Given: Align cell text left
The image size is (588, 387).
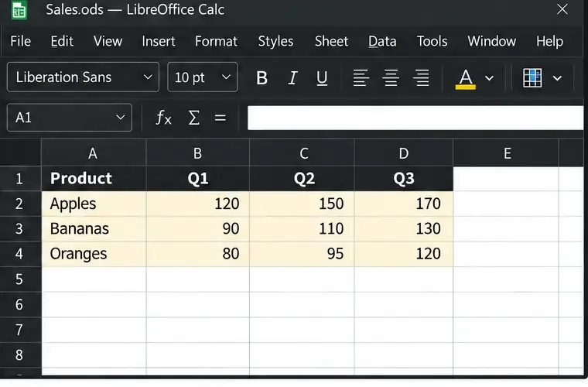Looking at the screenshot, I should [x=361, y=78].
